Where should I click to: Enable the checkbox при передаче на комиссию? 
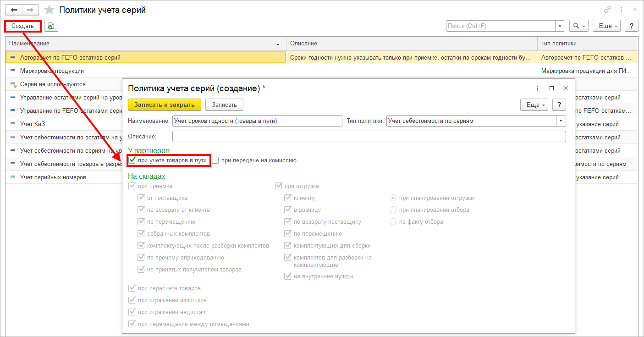(x=215, y=160)
